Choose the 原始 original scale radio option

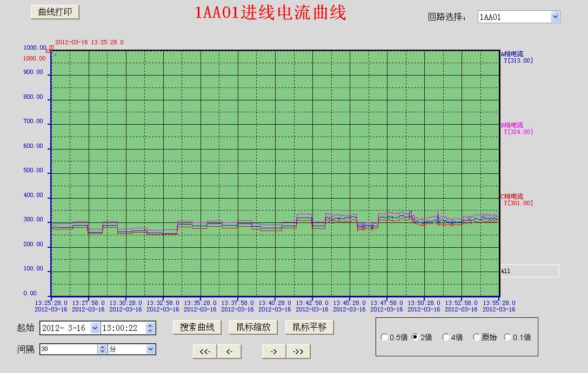click(476, 337)
